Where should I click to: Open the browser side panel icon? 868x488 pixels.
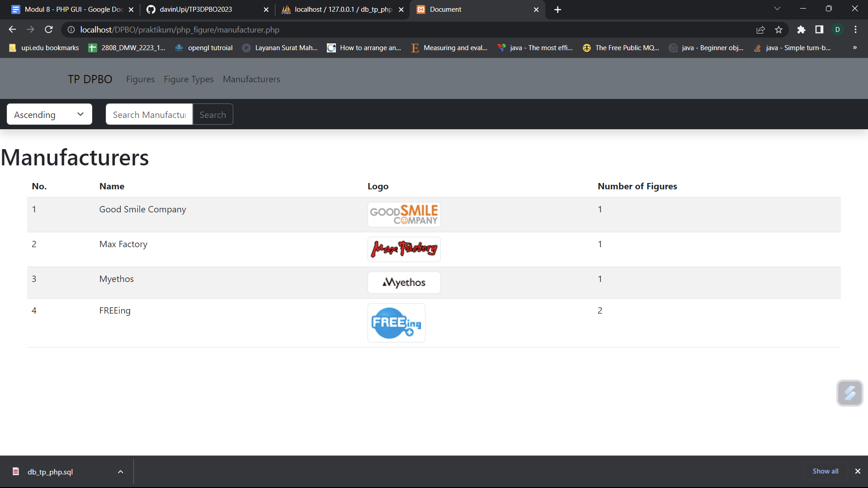coord(819,29)
